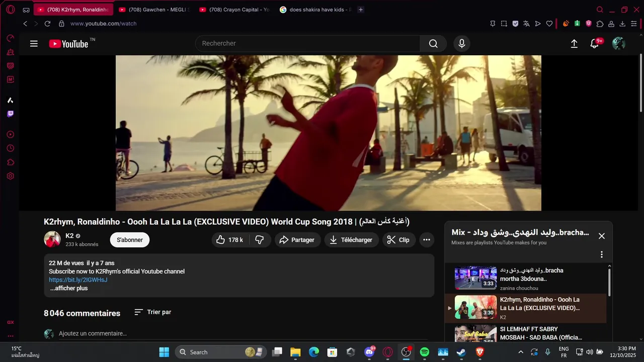Expand description with ...afficher plus

coord(69,288)
